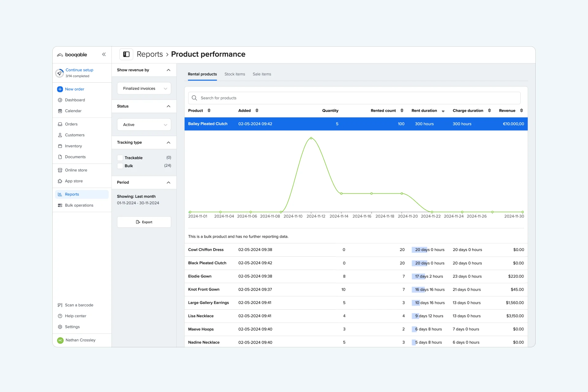The width and height of the screenshot is (588, 392).
Task: Click the 01-11-2024 - 30-11-2024 date range
Action: click(x=138, y=203)
